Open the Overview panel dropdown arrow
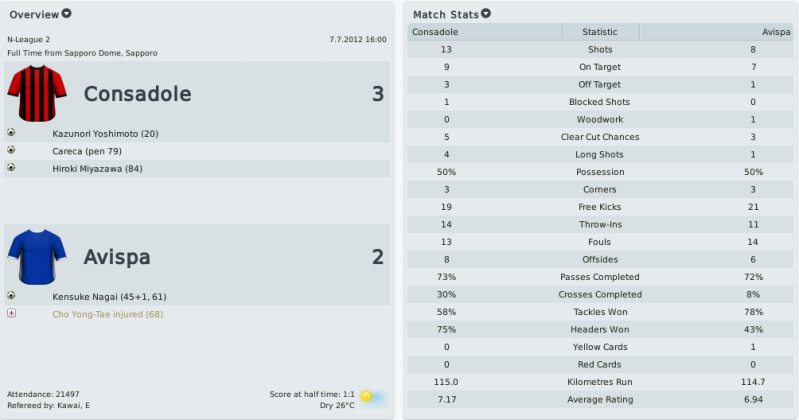The width and height of the screenshot is (799, 420). pyautogui.click(x=66, y=14)
